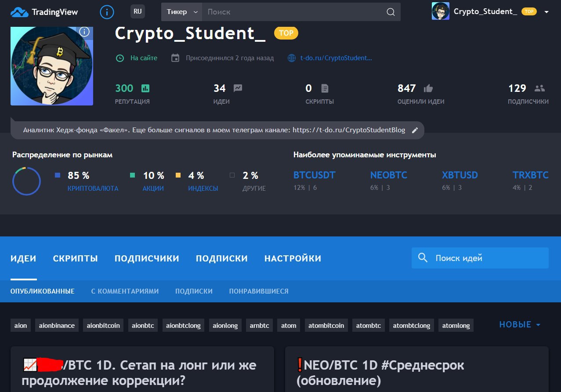The image size is (561, 392).
Task: Filter ideas by the atombtc tag
Action: (369, 326)
